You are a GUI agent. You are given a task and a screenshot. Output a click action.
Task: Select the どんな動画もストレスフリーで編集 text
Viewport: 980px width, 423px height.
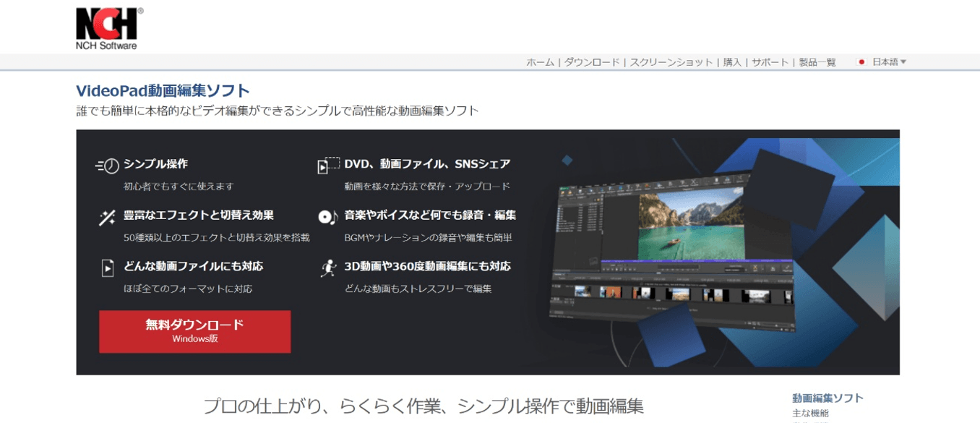418,289
